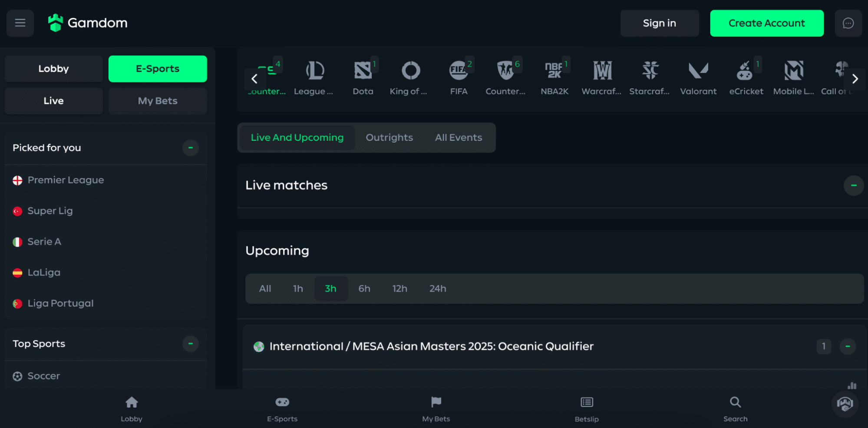Viewport: 868px width, 428px height.
Task: Collapse the MESA Asian Masters league
Action: [848, 346]
